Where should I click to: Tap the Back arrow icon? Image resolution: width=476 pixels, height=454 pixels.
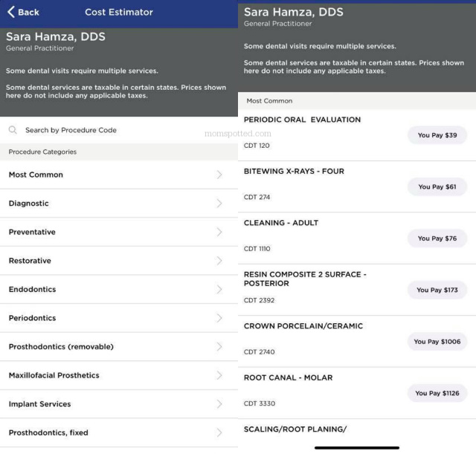11,12
